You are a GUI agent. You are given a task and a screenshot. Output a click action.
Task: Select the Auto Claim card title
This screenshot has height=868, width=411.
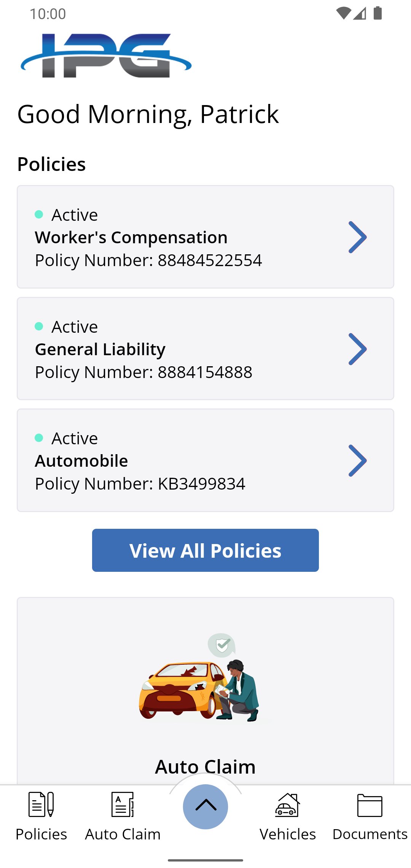pos(205,766)
